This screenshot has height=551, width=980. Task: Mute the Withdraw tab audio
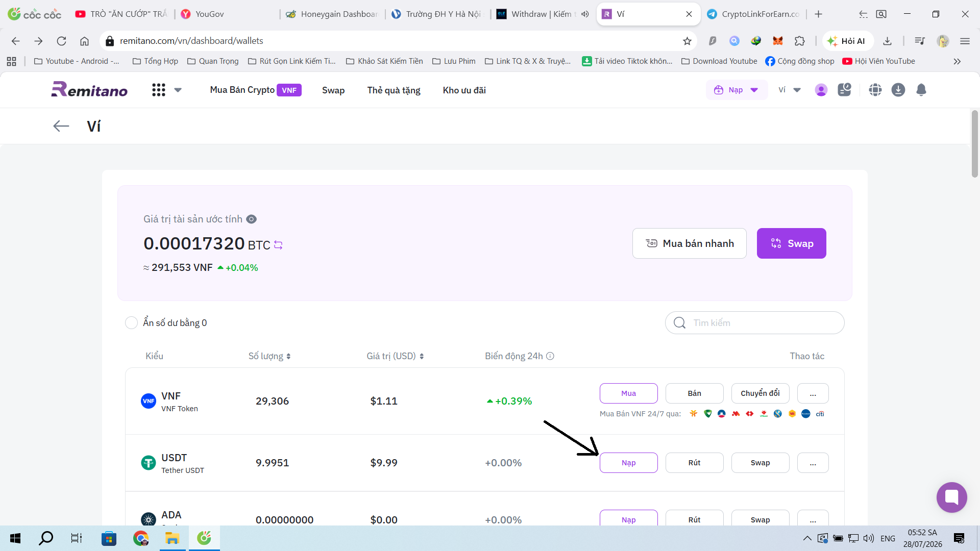click(585, 14)
